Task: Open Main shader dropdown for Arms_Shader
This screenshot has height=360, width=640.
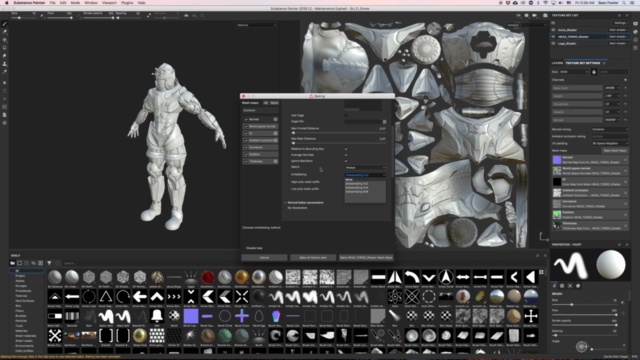Action: pos(618,30)
